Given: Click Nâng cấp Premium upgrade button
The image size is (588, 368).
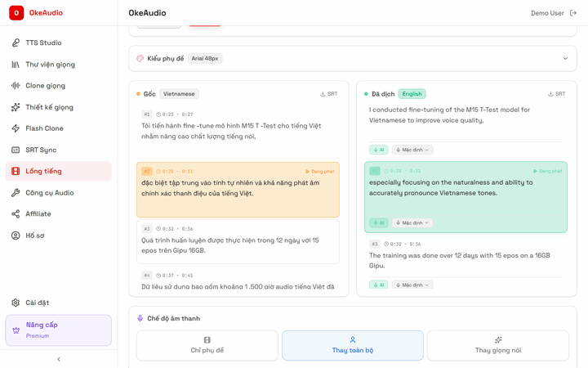Looking at the screenshot, I should (x=58, y=330).
